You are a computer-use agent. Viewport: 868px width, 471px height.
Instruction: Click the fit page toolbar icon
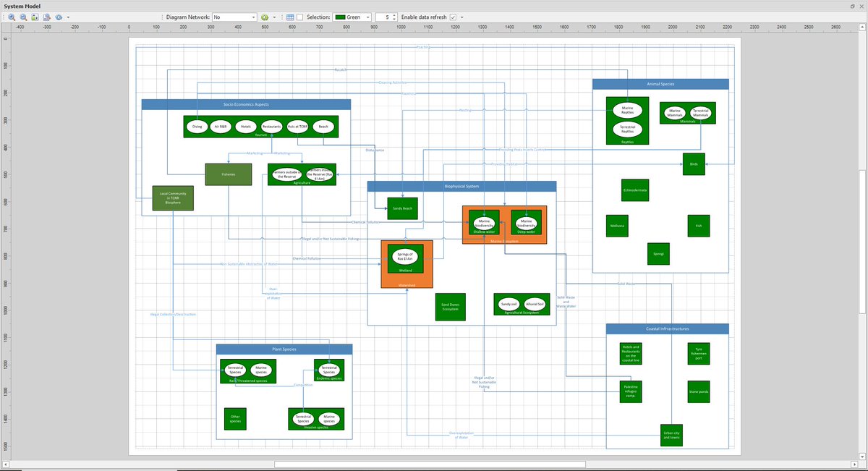35,17
